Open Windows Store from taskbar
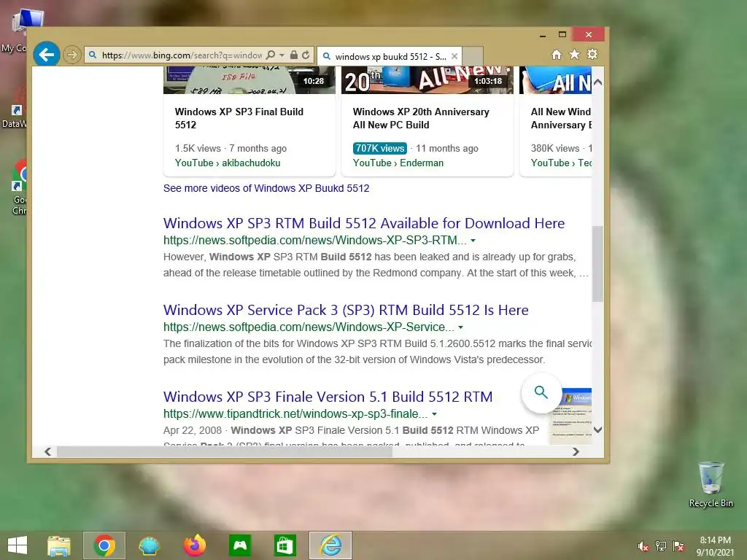Screen dimensions: 747x560 285,545
